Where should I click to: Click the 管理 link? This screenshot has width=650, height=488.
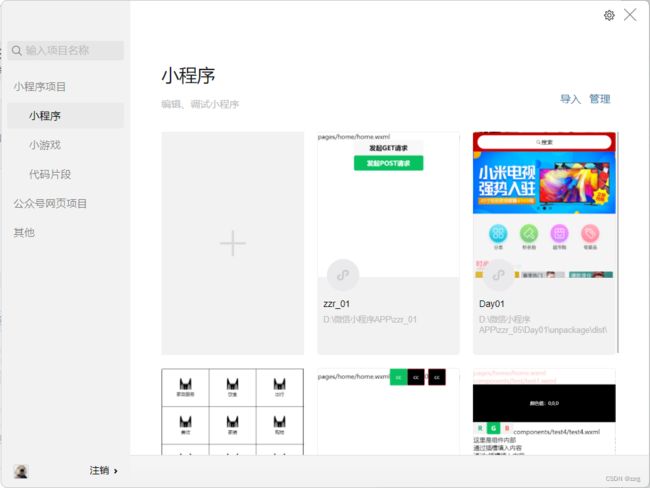click(x=599, y=99)
